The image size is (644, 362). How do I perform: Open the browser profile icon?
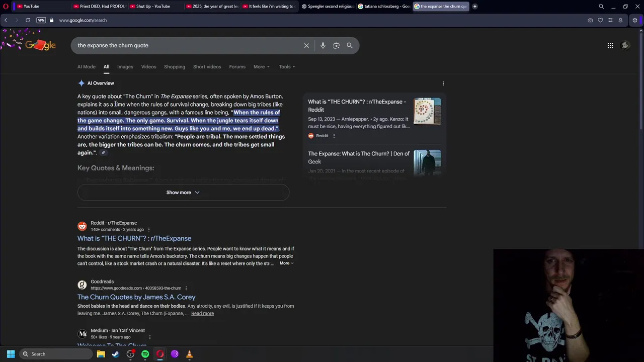(x=620, y=20)
